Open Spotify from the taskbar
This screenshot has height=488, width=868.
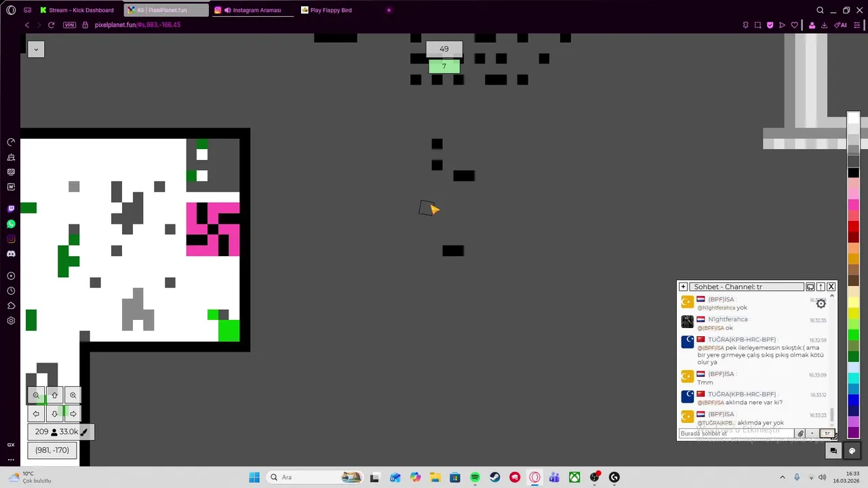(475, 477)
